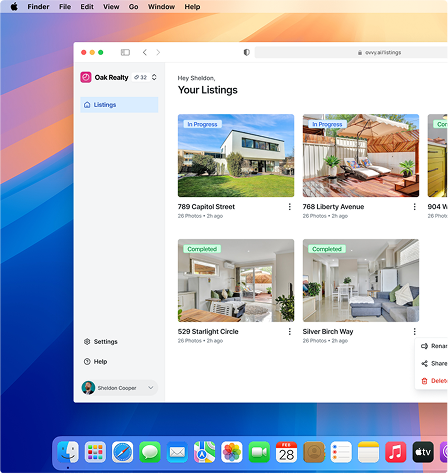Open options menu for 529 Starlight Circle
Screen dimensions: 448x474
pyautogui.click(x=289, y=331)
